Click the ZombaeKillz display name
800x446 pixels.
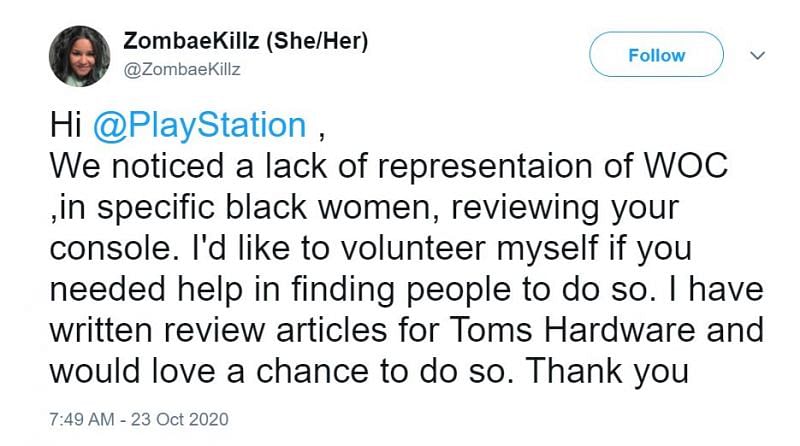[192, 41]
